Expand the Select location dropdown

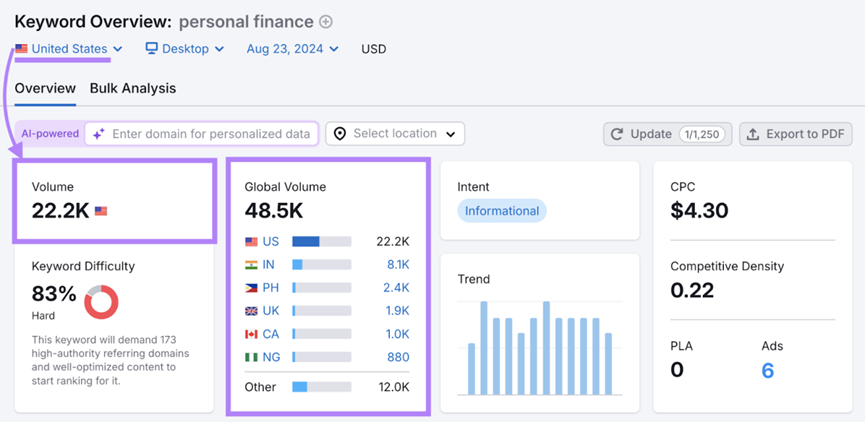pyautogui.click(x=395, y=134)
